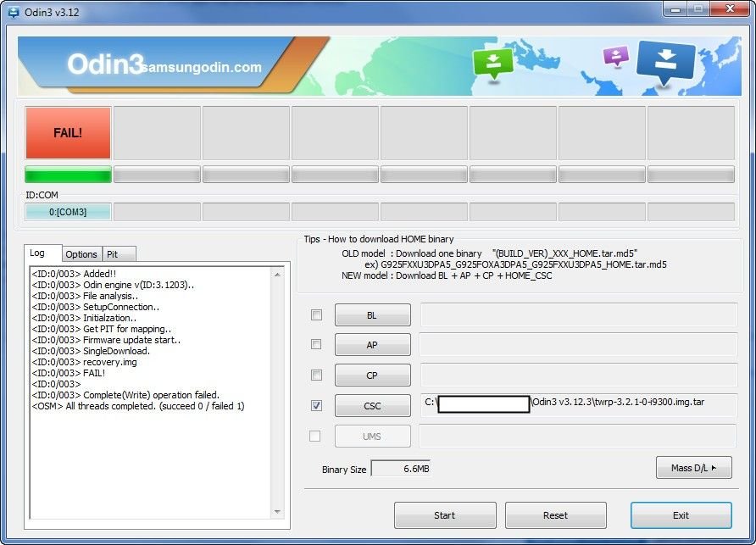The image size is (756, 545).
Task: Click the 'SetupConnection..' log line
Action: [96, 307]
